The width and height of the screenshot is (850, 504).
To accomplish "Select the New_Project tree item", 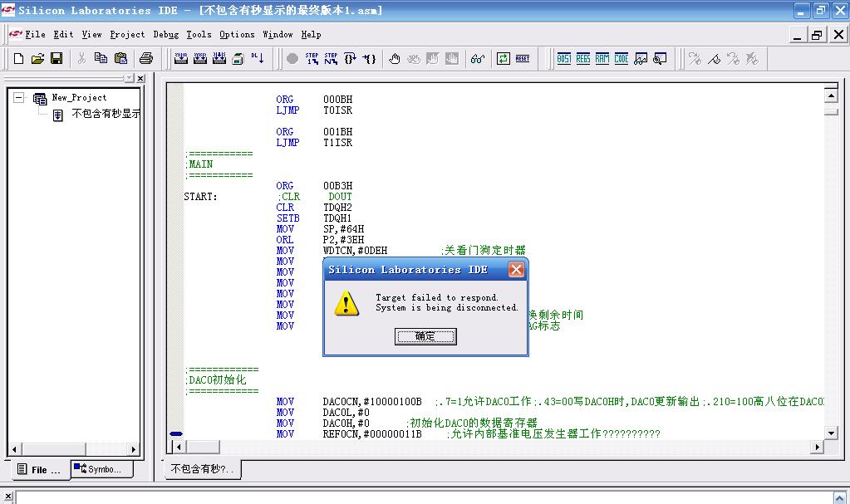I will pyautogui.click(x=79, y=97).
